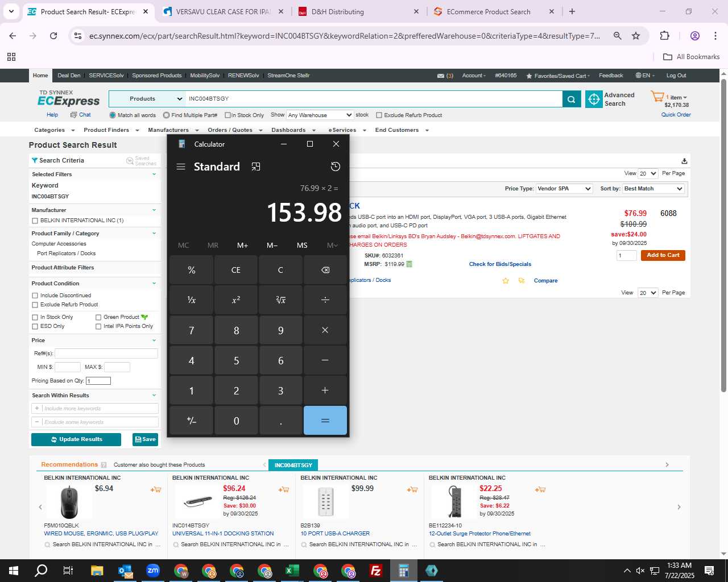Check ESD Only filter

click(35, 326)
